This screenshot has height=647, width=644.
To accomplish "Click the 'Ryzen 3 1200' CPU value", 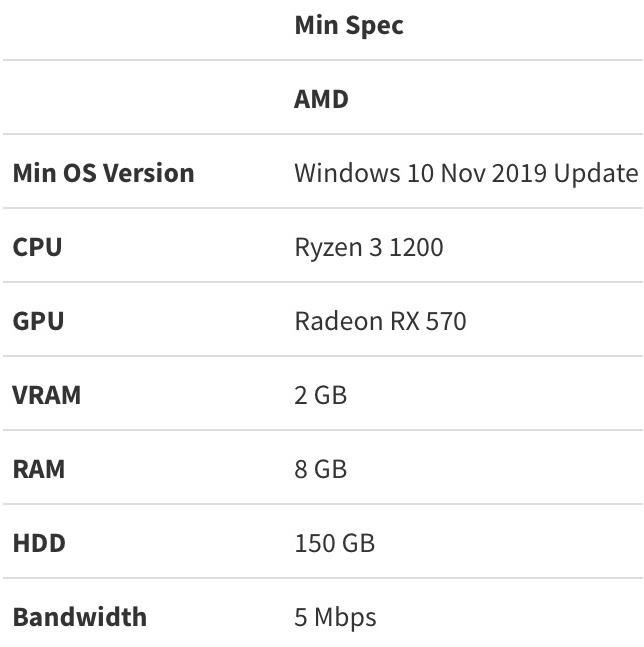I will pyautogui.click(x=368, y=247).
